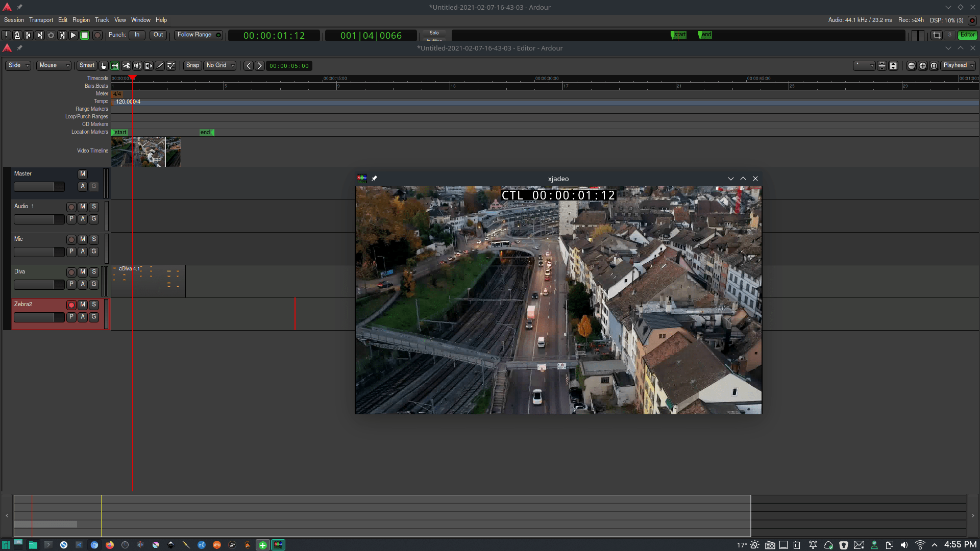Open the Slide edit mode dropdown
Viewport: 980px width, 551px height.
(18, 65)
